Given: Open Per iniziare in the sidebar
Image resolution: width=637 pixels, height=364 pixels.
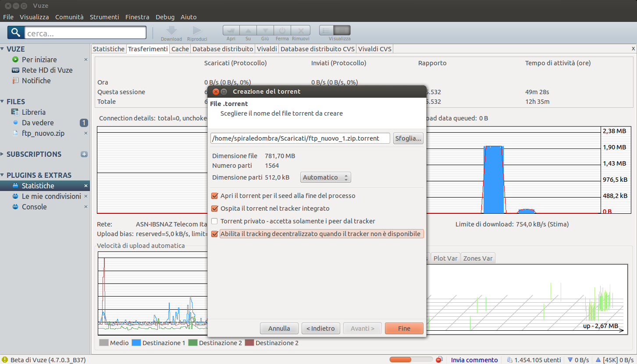Looking at the screenshot, I should [x=39, y=60].
